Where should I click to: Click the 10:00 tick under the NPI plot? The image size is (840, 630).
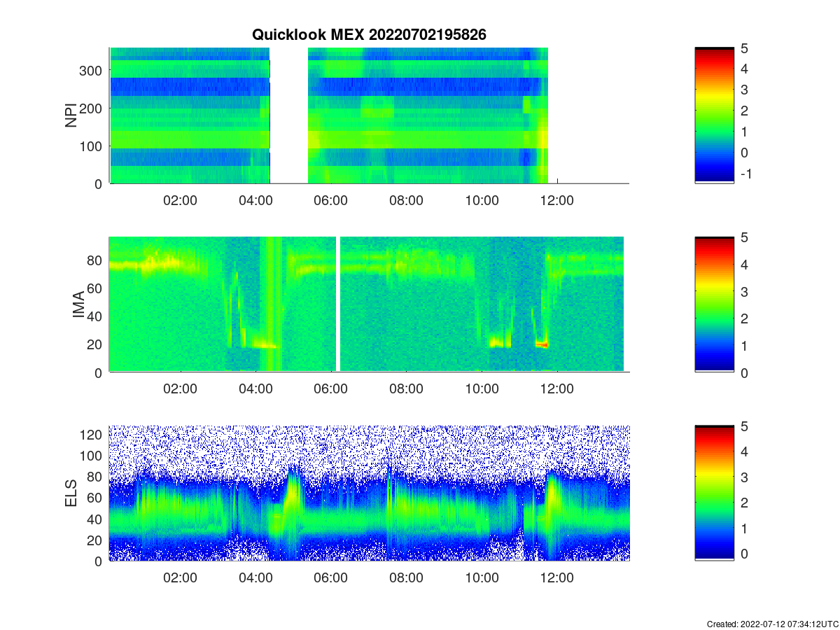[x=482, y=200]
